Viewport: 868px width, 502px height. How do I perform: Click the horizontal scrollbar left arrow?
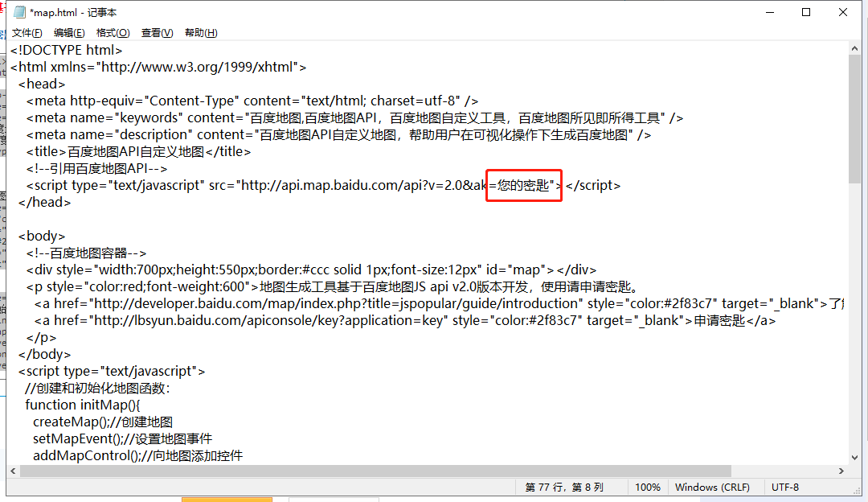point(14,471)
